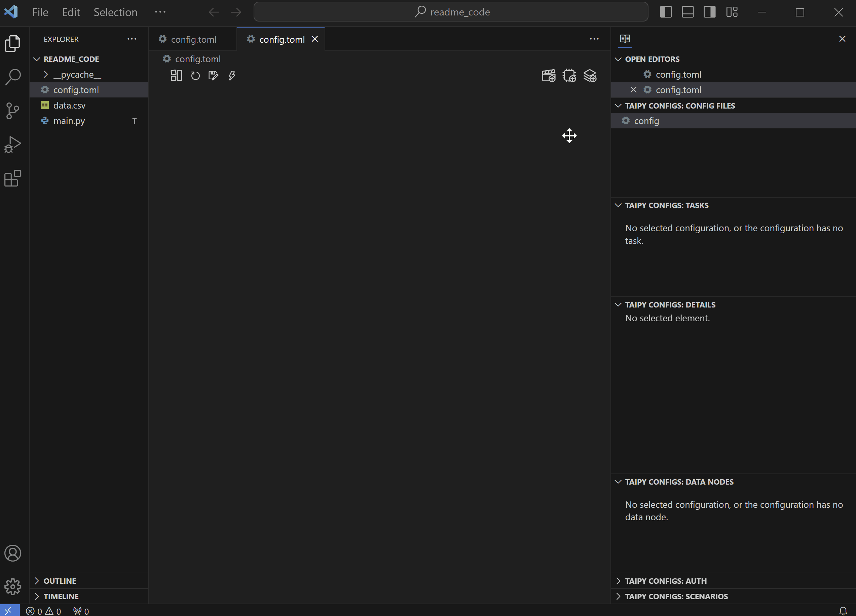Add a new task with the chip icon
856x616 pixels.
point(569,76)
